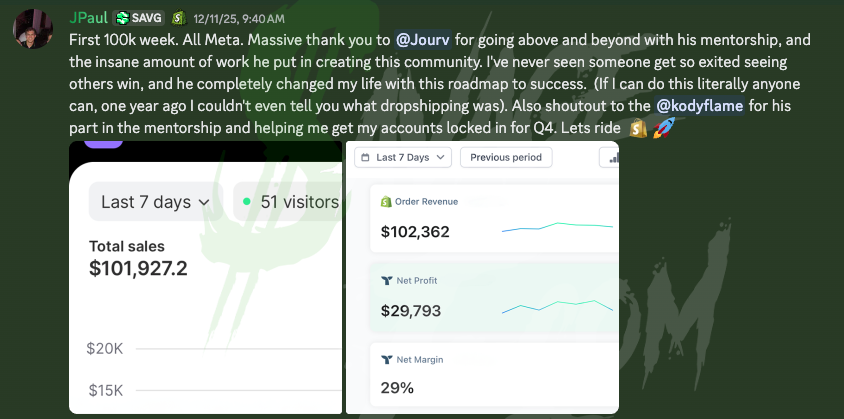Click the rocket emoji ending the message
Viewport: 844px width, 419px height.
pos(663,129)
